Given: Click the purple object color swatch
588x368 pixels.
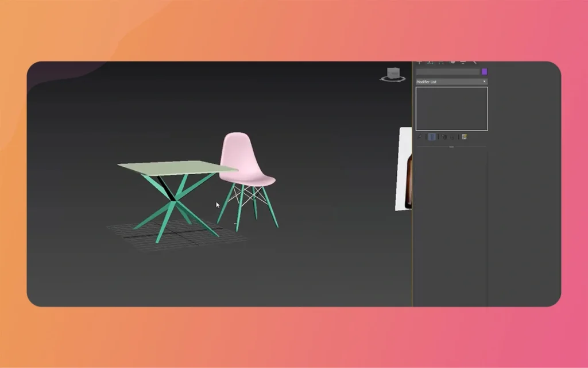Looking at the screenshot, I should pos(483,71).
